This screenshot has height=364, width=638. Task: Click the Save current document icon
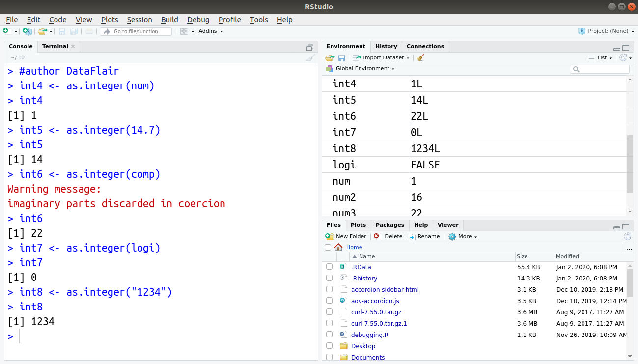click(62, 31)
